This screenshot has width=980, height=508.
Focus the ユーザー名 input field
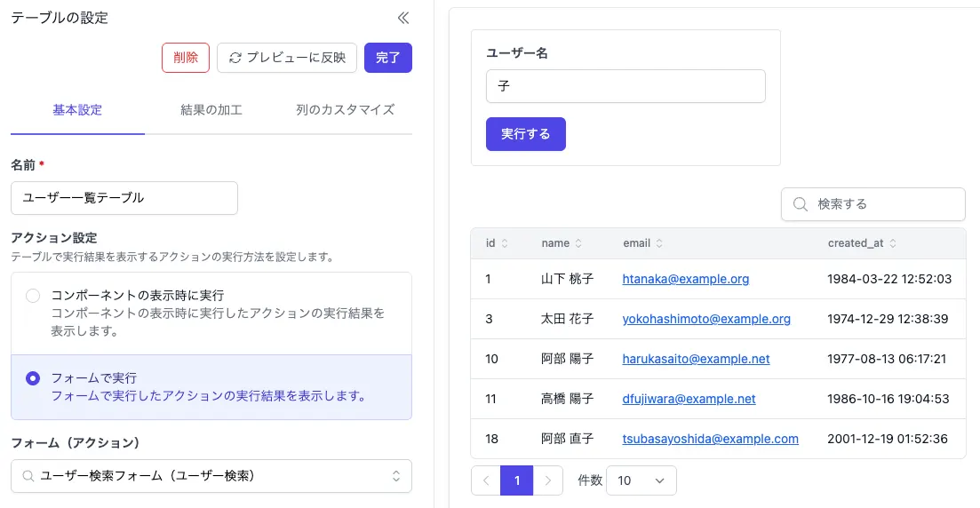pyautogui.click(x=625, y=86)
